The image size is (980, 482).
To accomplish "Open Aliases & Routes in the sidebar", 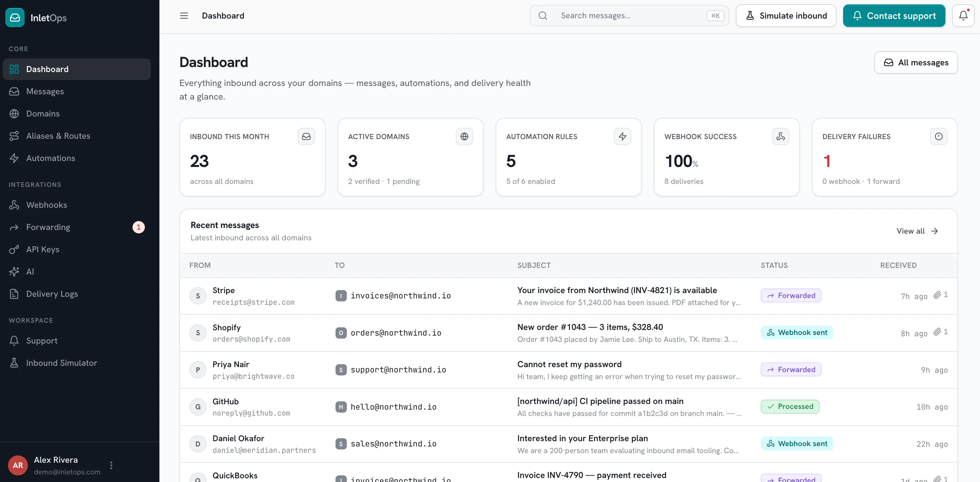I will click(x=76, y=136).
